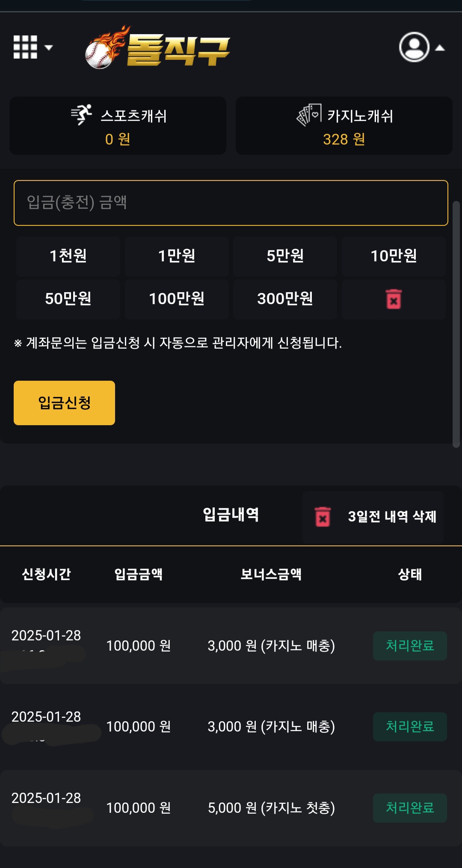The height and width of the screenshot is (868, 462).
Task: Focus the 입금(충전) 금액 input field
Action: click(x=231, y=203)
